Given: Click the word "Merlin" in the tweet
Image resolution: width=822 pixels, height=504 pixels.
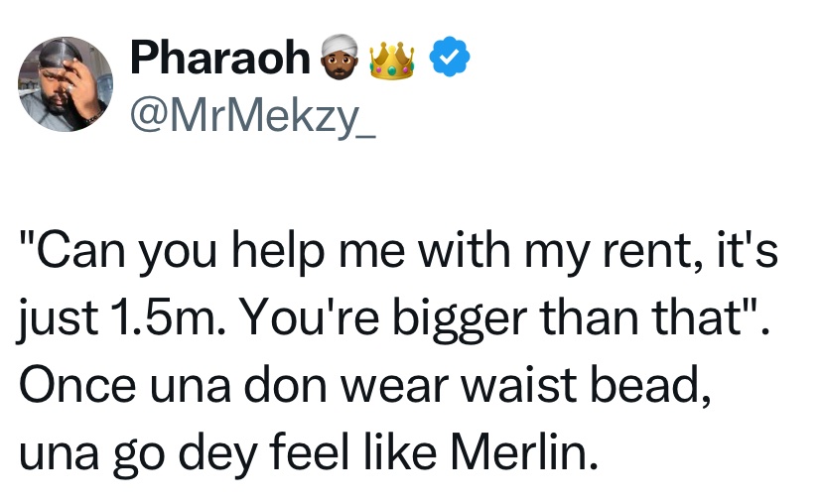Looking at the screenshot, I should click(525, 451).
